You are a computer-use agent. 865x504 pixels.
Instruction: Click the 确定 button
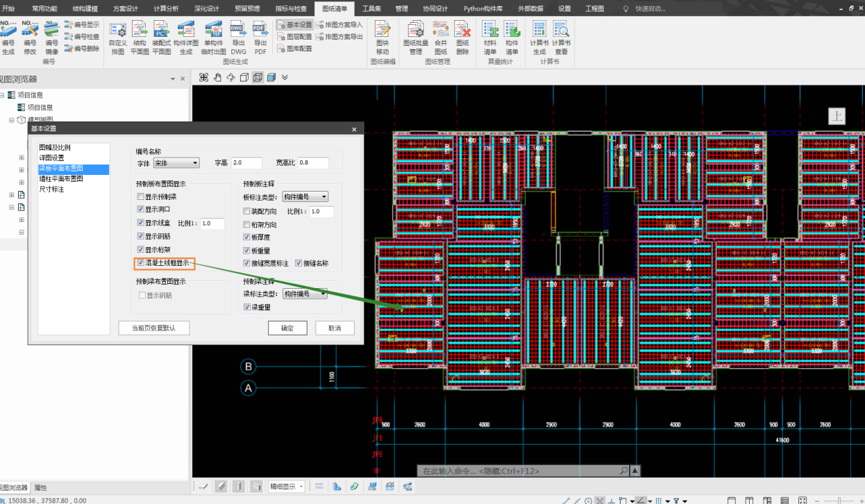(x=287, y=328)
